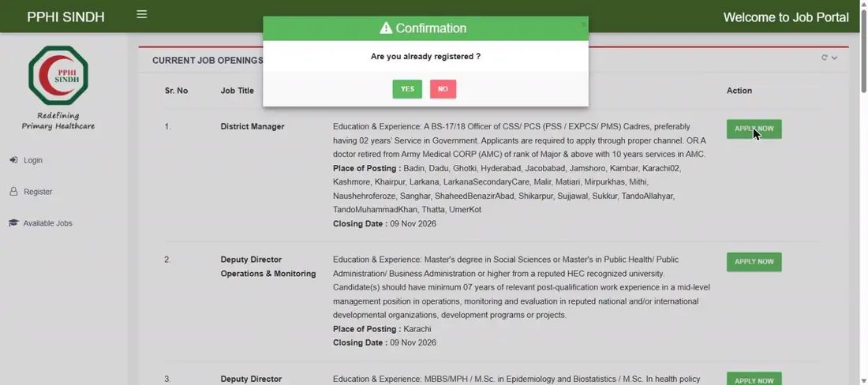Apply now for Deputy Director Operations & Monitoring
This screenshot has height=385, width=868.
(754, 262)
